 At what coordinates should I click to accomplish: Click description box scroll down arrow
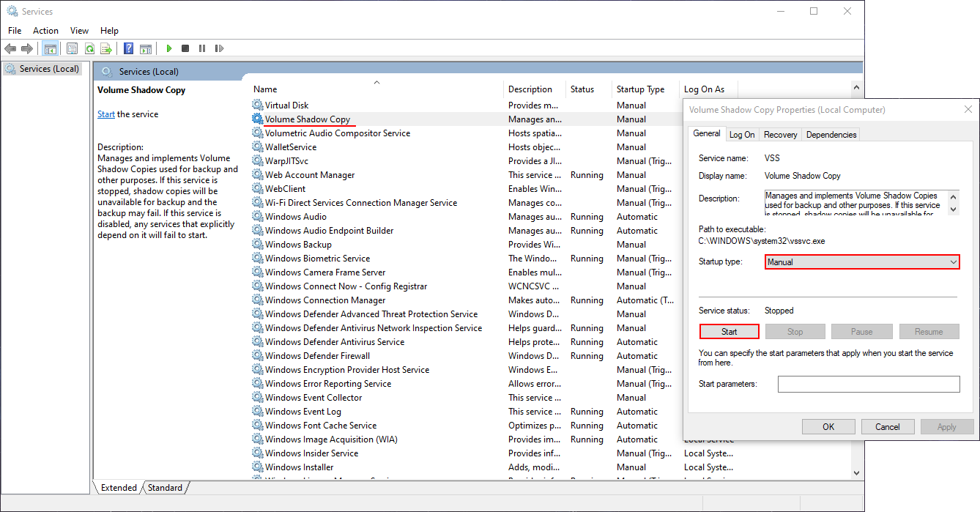tap(953, 209)
